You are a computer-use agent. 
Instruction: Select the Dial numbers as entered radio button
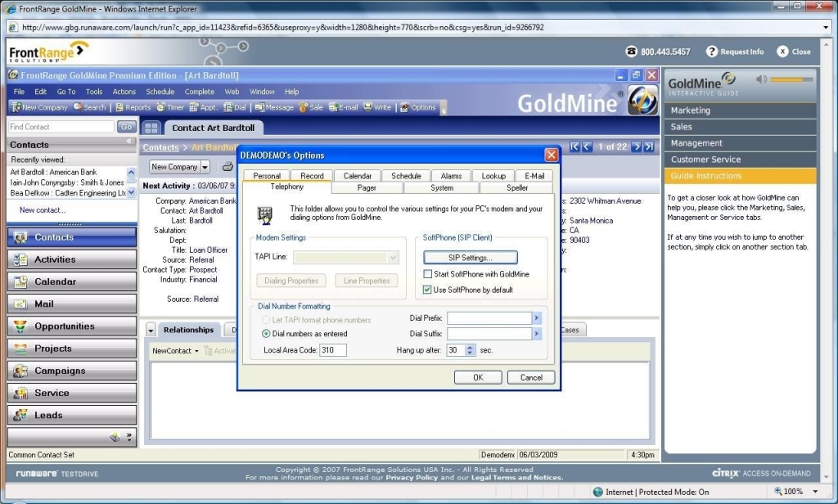point(267,333)
